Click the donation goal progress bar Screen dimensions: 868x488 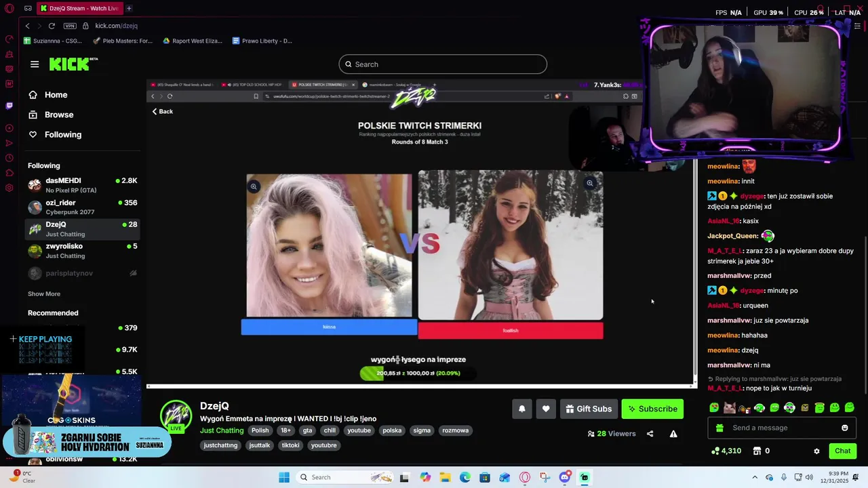(x=418, y=373)
